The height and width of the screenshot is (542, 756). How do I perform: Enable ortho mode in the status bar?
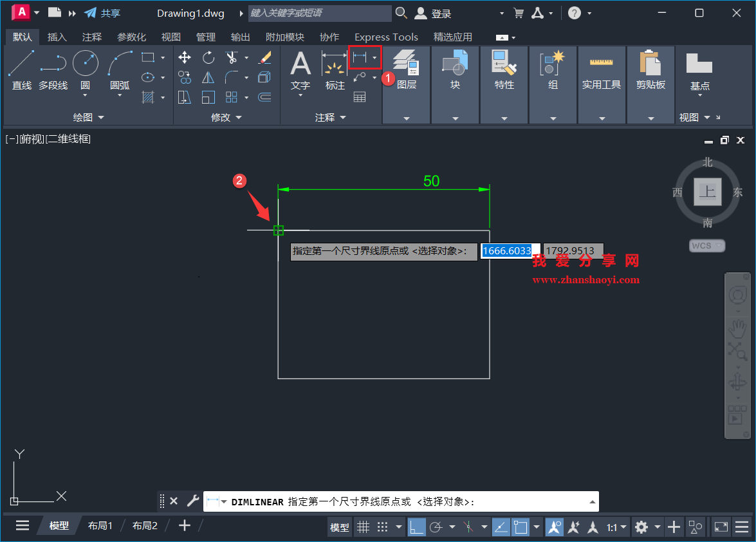[417, 527]
